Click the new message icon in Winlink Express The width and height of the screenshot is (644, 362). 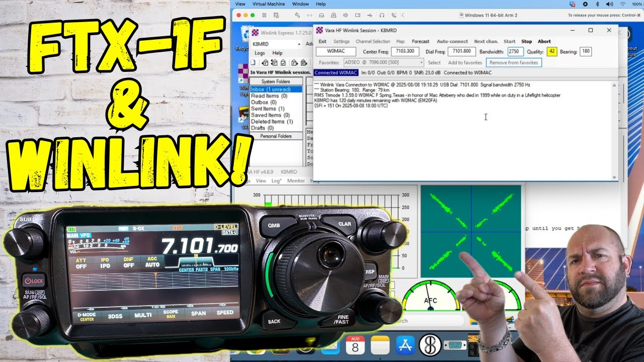click(253, 62)
